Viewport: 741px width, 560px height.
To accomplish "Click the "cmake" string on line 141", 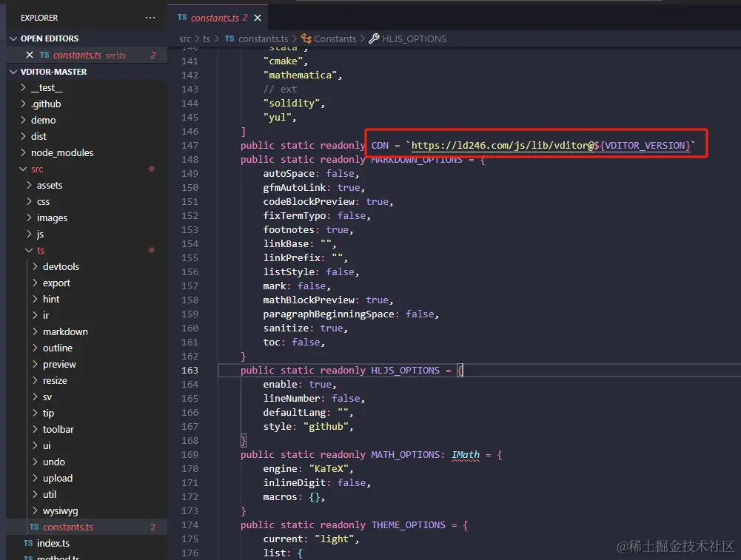I will [283, 61].
